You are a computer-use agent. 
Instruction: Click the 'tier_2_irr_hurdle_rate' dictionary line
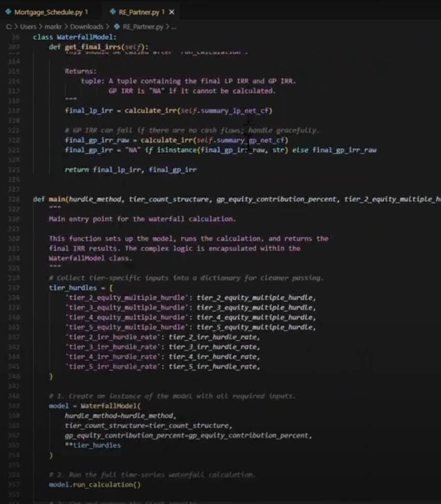(x=162, y=337)
